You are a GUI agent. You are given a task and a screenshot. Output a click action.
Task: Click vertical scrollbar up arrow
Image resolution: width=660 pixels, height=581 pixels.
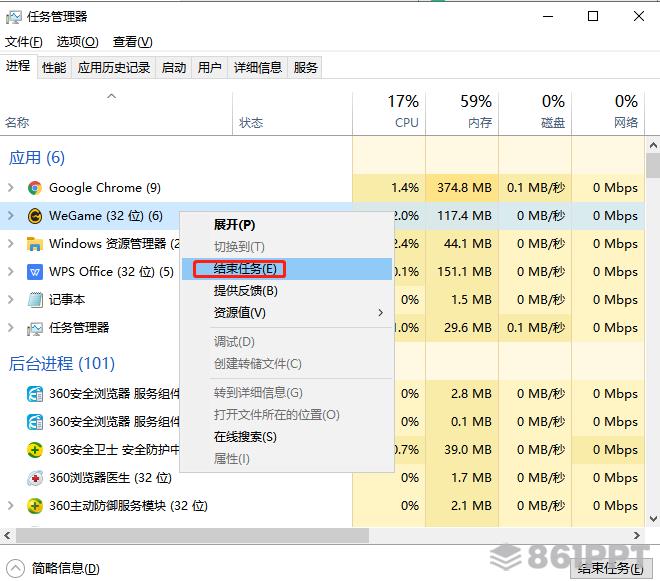click(653, 146)
